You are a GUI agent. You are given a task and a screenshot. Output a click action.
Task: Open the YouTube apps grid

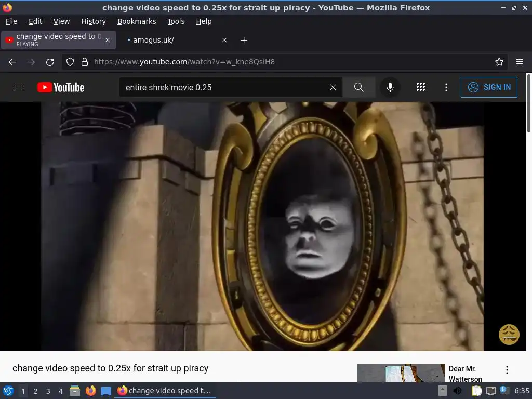pyautogui.click(x=421, y=87)
